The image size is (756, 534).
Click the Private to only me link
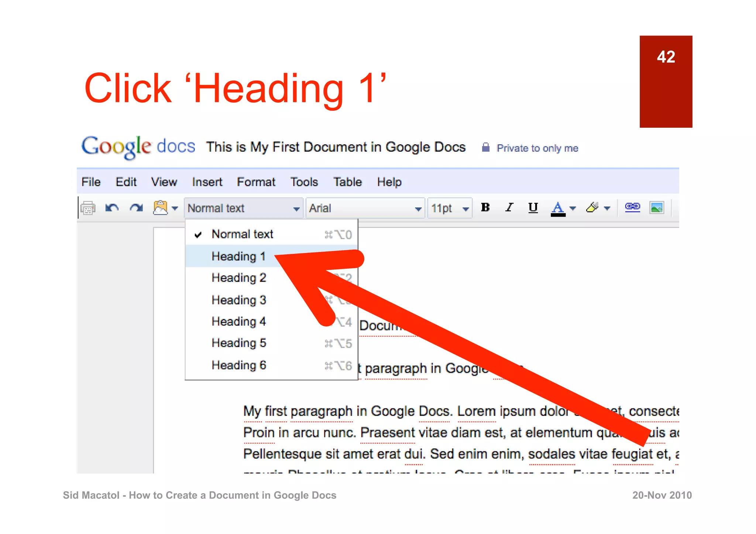coord(537,148)
